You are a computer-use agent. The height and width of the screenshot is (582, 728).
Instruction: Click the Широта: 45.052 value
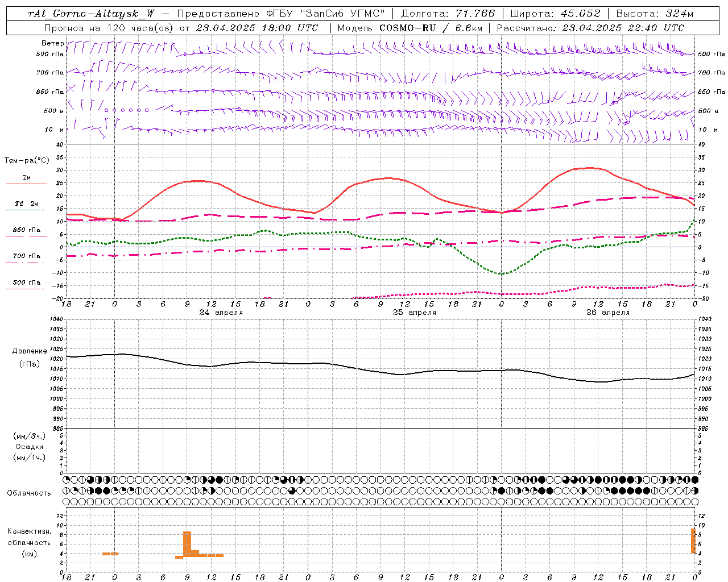556,14
